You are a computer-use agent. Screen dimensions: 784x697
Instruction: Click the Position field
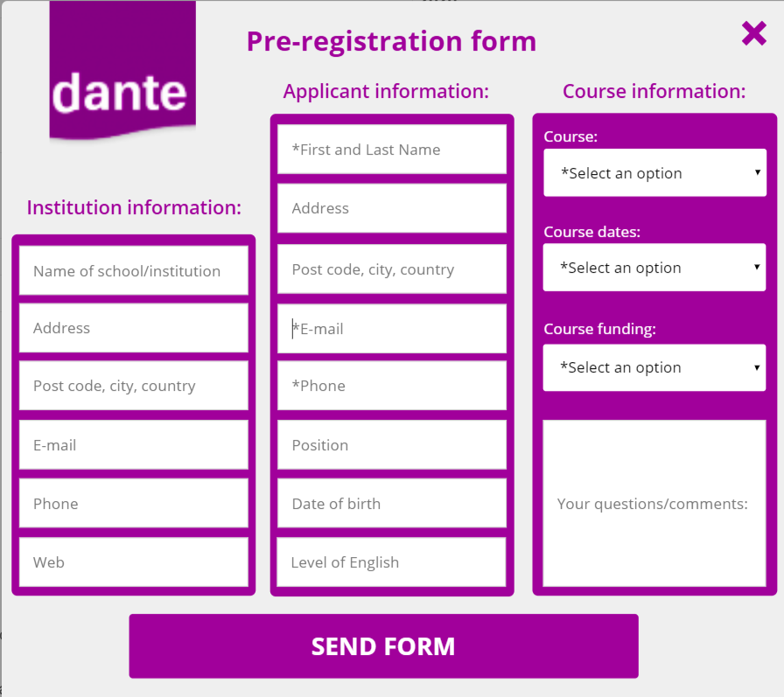click(x=392, y=445)
